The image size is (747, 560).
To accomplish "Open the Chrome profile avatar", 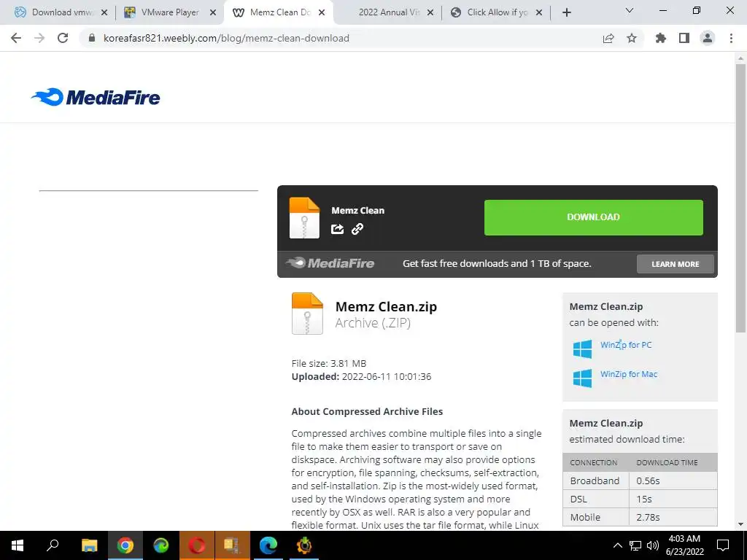I will click(x=708, y=38).
